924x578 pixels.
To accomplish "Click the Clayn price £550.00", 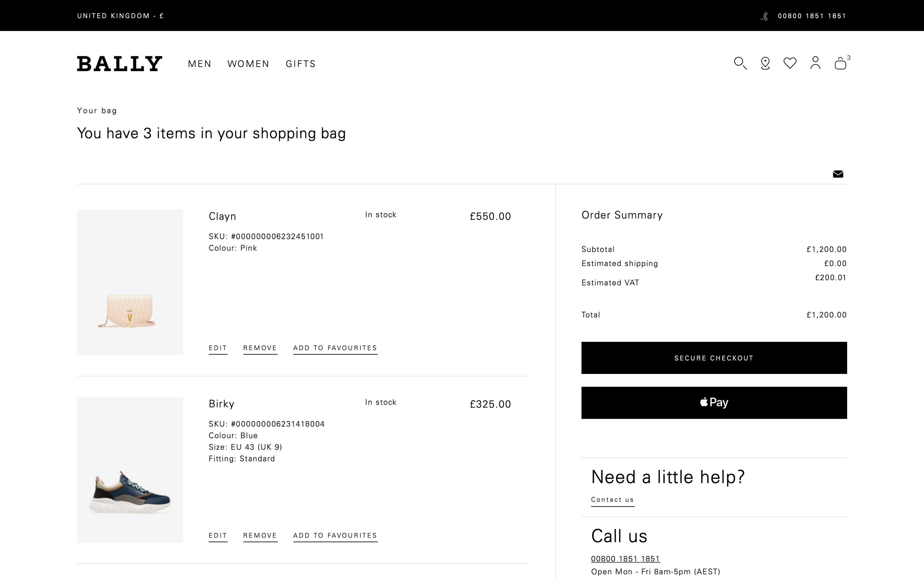I will (490, 216).
